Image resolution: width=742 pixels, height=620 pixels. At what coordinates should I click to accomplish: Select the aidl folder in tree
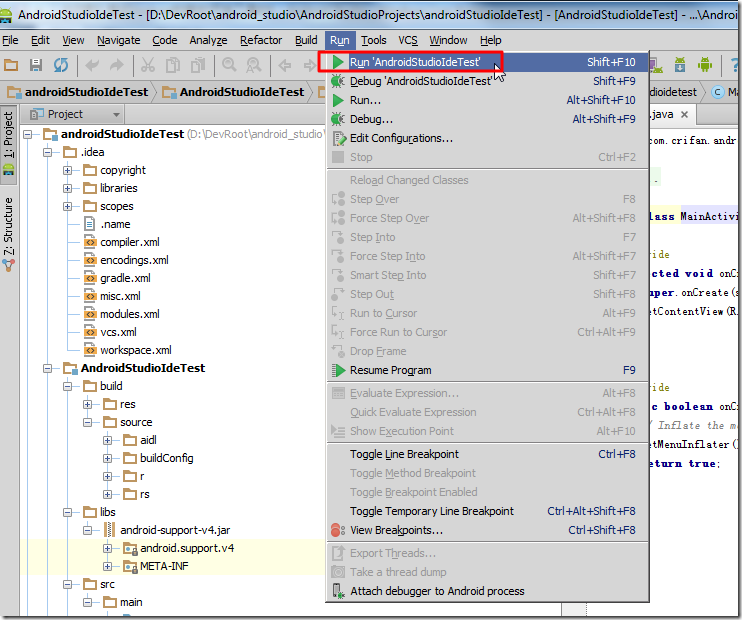coord(148,440)
